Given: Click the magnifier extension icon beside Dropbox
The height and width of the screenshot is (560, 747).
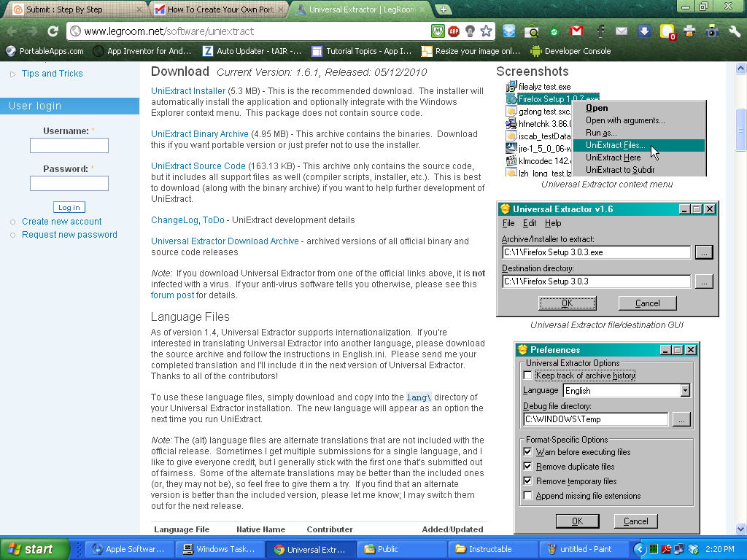Looking at the screenshot, I should coord(531,31).
